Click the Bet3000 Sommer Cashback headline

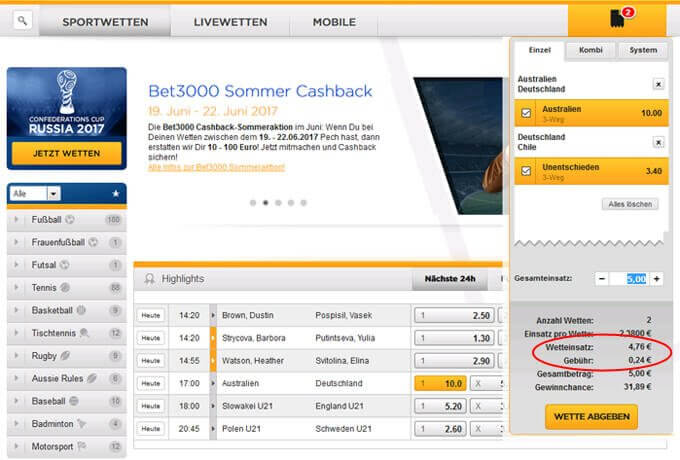pos(260,91)
